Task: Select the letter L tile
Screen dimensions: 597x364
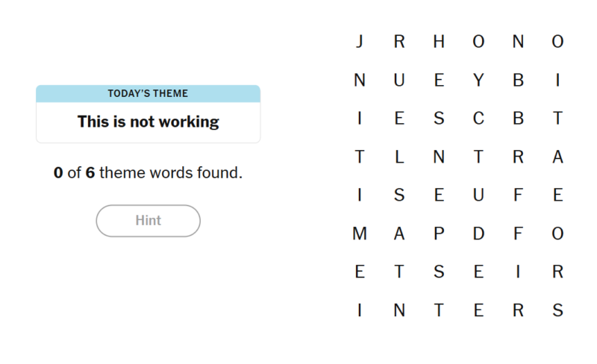Action: point(399,157)
